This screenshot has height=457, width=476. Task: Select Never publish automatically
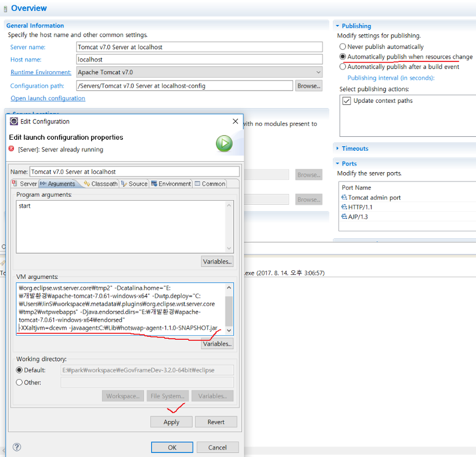pos(342,47)
